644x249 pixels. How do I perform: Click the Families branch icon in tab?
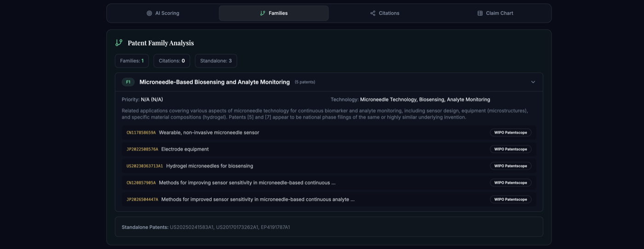263,13
